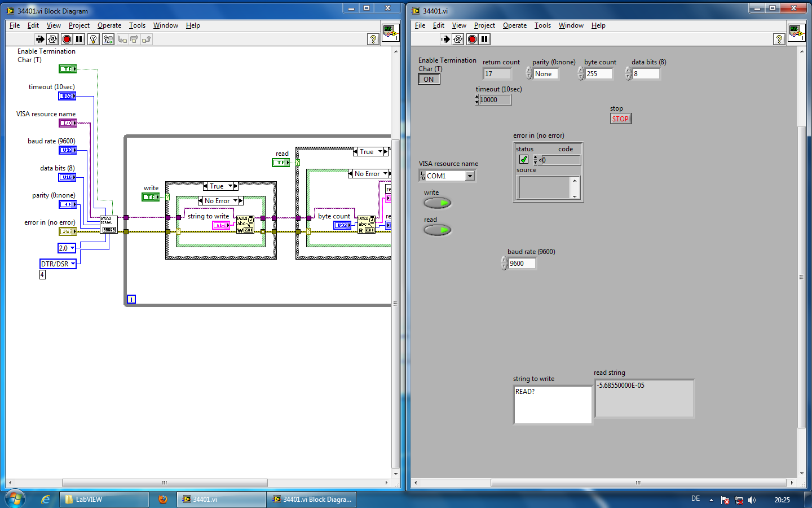Click into the string to write field
The height and width of the screenshot is (508, 812).
(x=553, y=405)
